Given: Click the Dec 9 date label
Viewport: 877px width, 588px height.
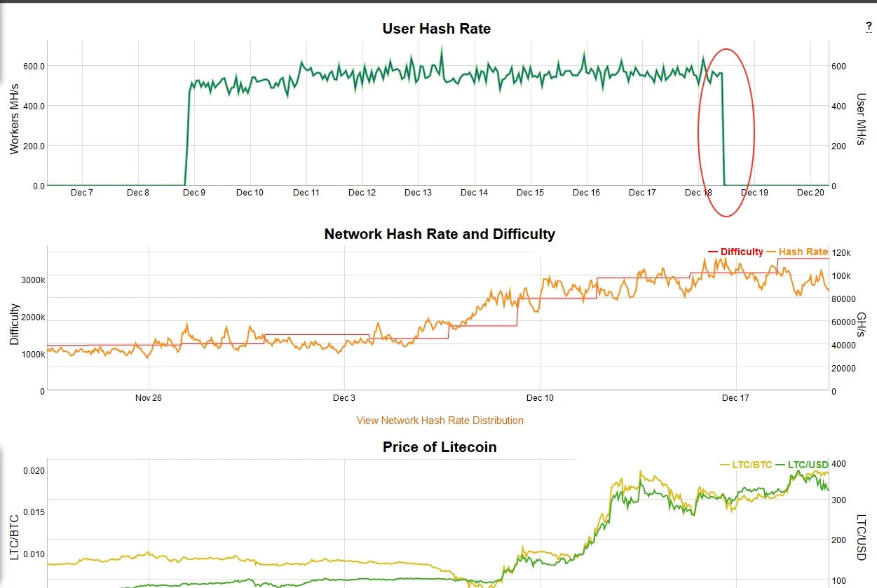Looking at the screenshot, I should (193, 193).
